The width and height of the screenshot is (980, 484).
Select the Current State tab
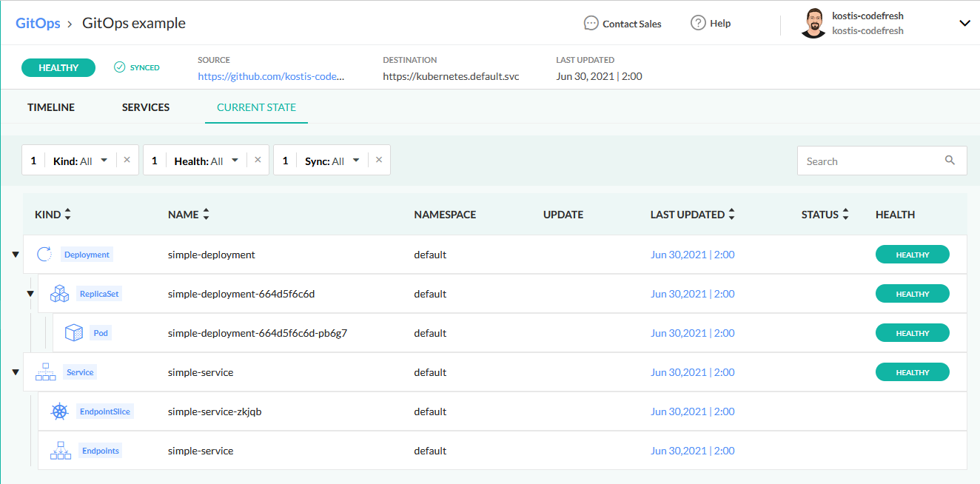(x=256, y=107)
